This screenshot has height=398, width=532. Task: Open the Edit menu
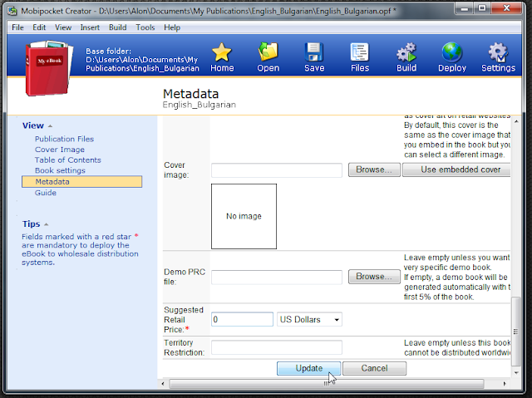39,27
